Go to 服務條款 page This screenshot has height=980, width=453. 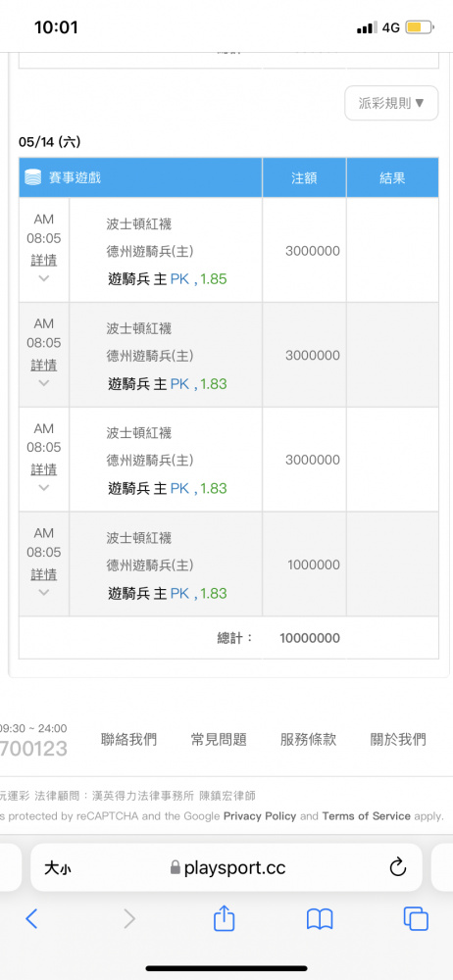[x=309, y=740]
